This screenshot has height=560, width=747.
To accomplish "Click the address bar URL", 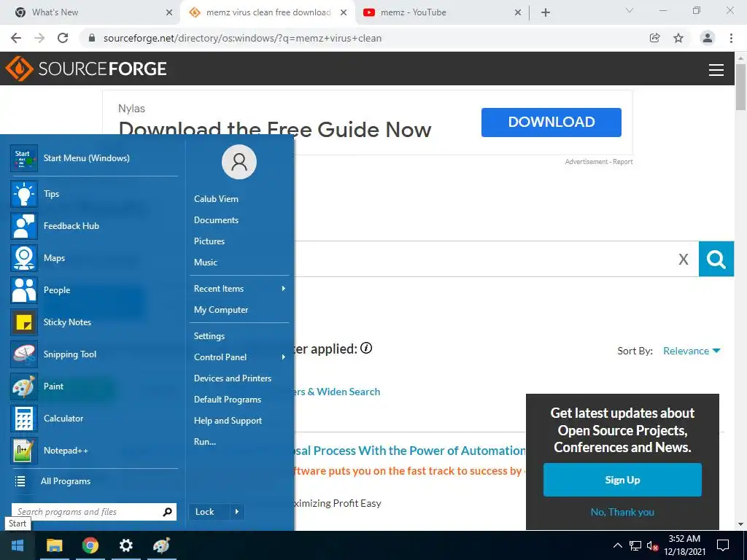I will pyautogui.click(x=242, y=38).
